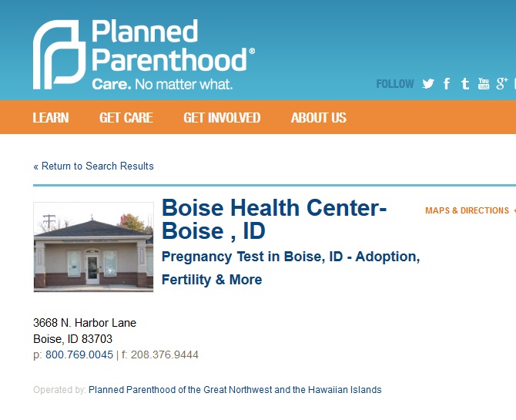The height and width of the screenshot is (420, 516).
Task: Select the 3668 N. Harbor Lane address
Action: coord(85,323)
